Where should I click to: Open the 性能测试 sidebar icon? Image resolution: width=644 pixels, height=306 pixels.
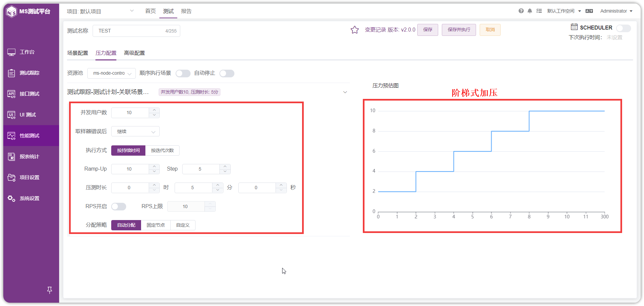point(11,136)
